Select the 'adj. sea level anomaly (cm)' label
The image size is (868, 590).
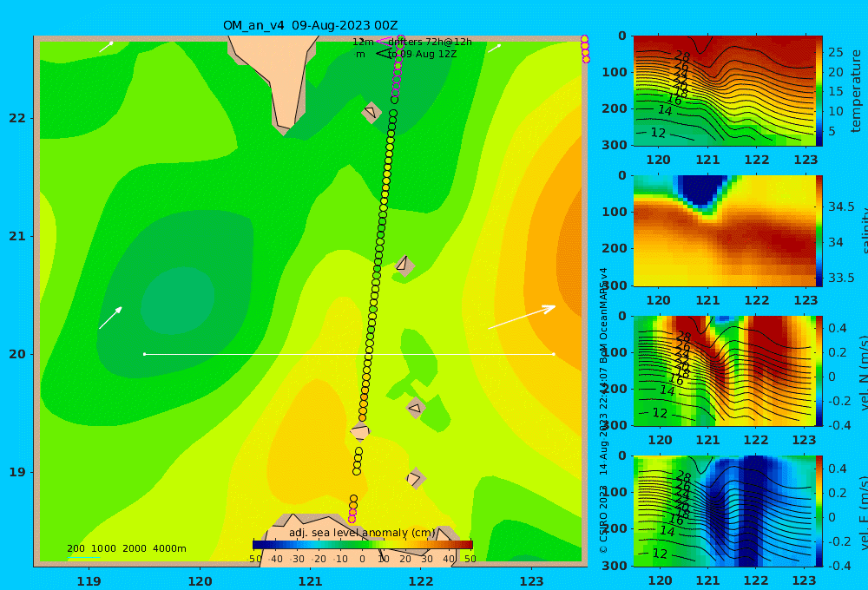coord(362,533)
